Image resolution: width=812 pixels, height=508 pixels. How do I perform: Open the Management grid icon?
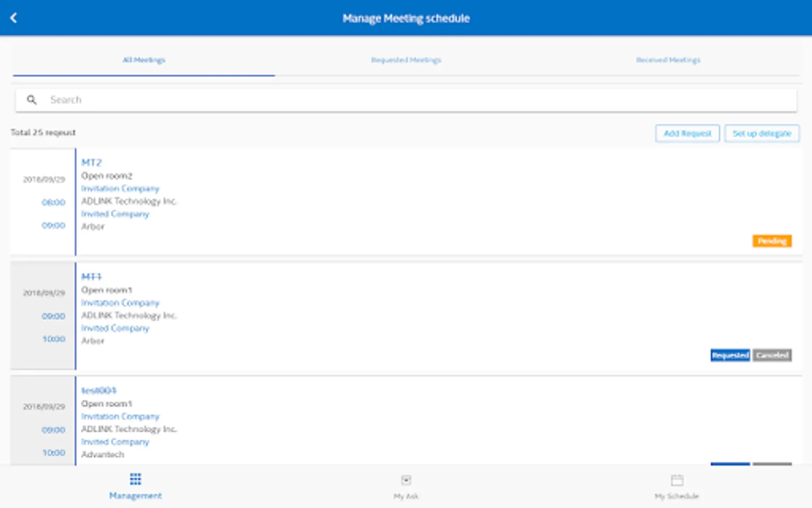[135, 479]
